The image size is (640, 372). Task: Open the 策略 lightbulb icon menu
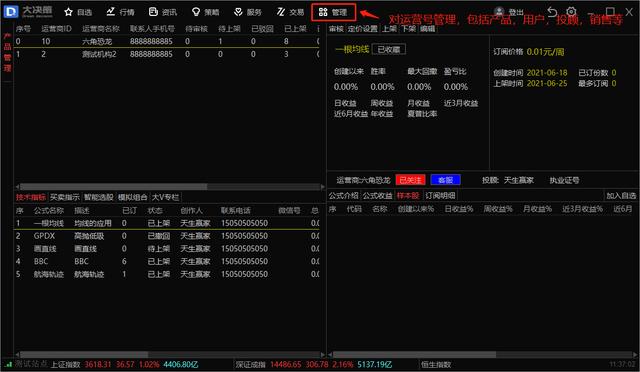point(205,12)
